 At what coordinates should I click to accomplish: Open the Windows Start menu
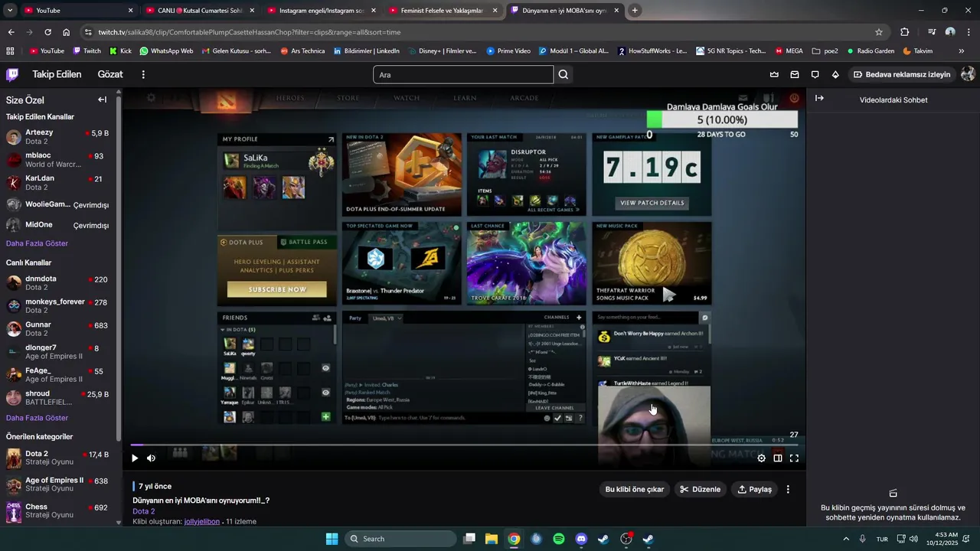[332, 539]
